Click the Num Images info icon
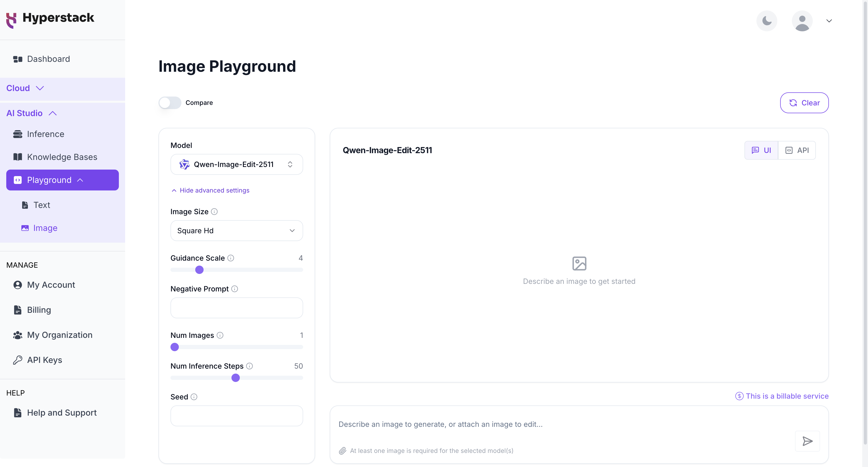The image size is (868, 467). (220, 335)
